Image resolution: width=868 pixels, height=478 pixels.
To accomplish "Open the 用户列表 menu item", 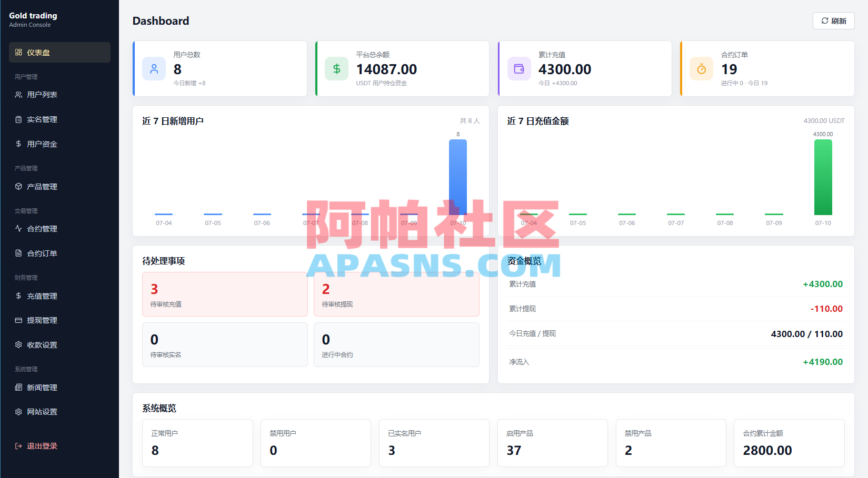I will click(x=59, y=95).
